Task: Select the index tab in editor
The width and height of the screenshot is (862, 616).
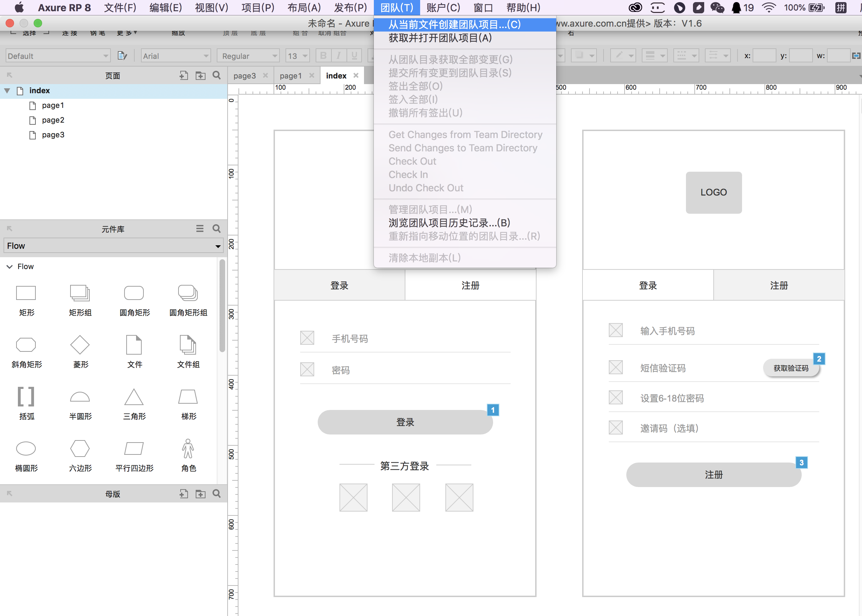Action: tap(336, 75)
